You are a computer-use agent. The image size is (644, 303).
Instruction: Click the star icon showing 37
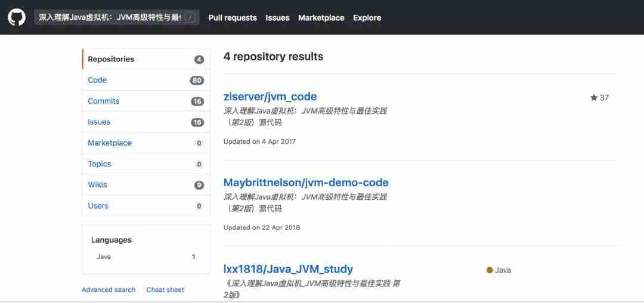tap(594, 98)
